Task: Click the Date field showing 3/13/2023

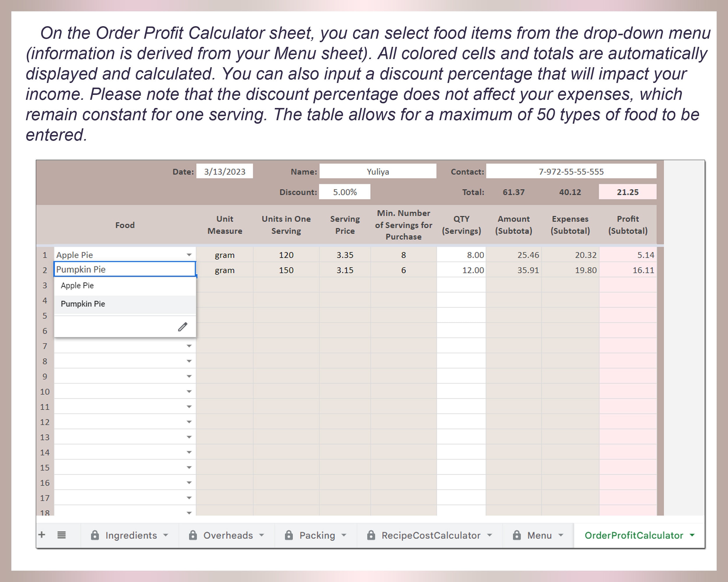Action: click(x=224, y=171)
